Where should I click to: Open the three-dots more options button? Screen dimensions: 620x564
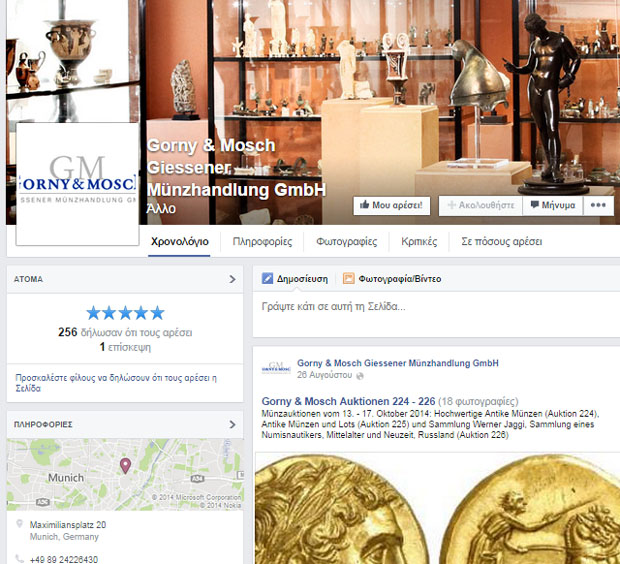(x=598, y=205)
